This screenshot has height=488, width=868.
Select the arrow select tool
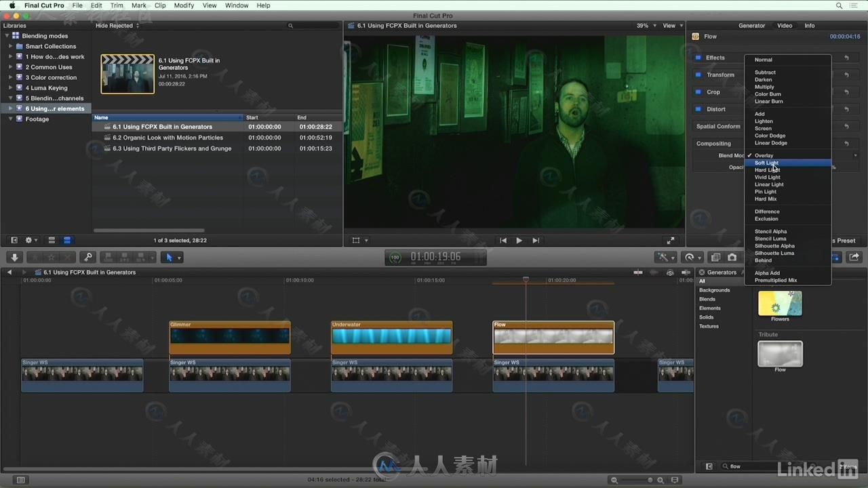(x=170, y=258)
